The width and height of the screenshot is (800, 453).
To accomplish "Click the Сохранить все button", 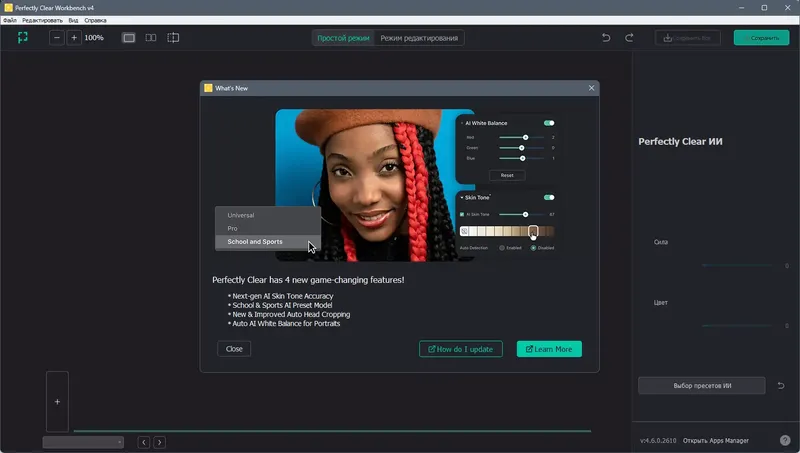I will 687,38.
